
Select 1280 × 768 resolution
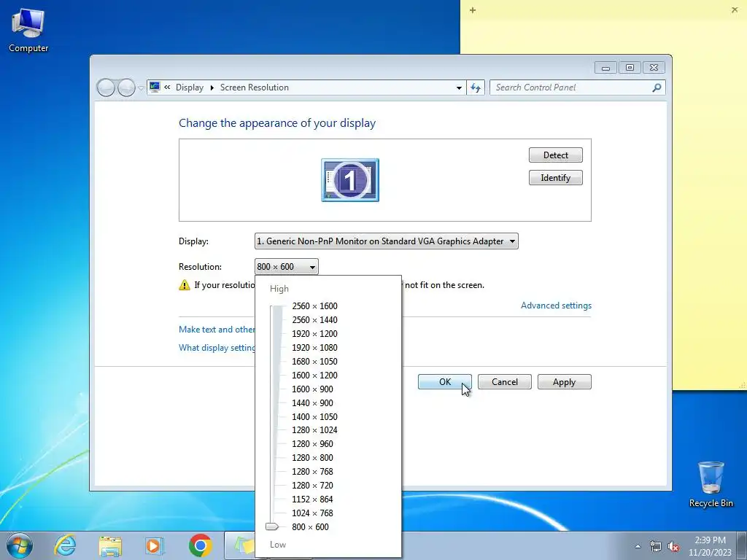click(x=312, y=472)
